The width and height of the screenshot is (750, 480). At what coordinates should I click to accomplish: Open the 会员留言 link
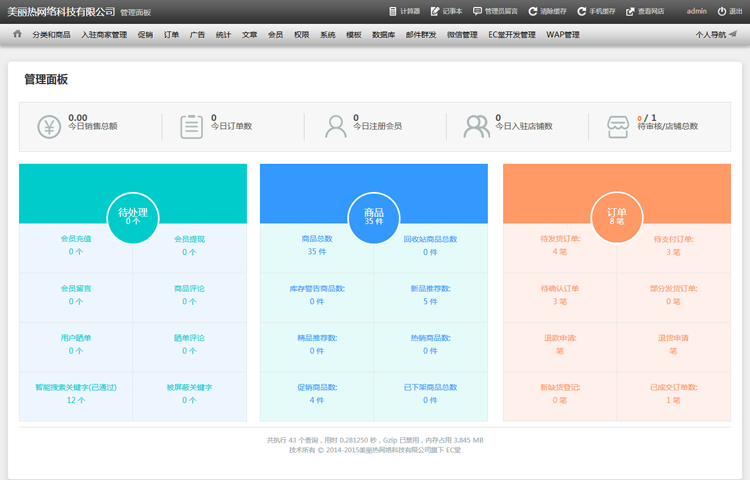pyautogui.click(x=76, y=288)
